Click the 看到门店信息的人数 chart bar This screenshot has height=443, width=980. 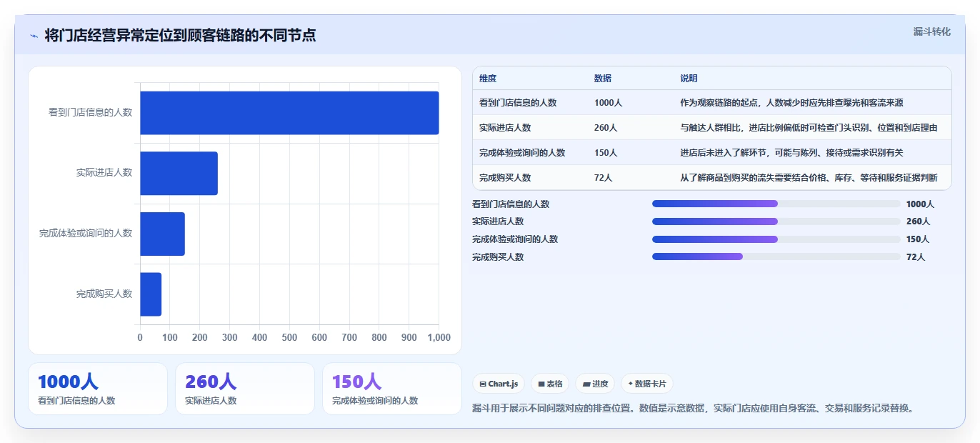pyautogui.click(x=289, y=113)
